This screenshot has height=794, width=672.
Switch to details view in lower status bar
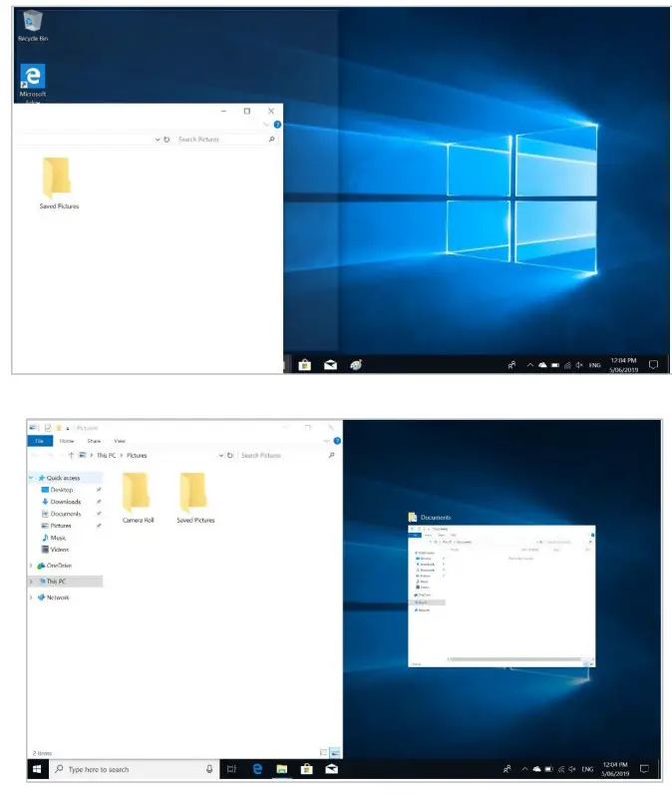coord(324,752)
